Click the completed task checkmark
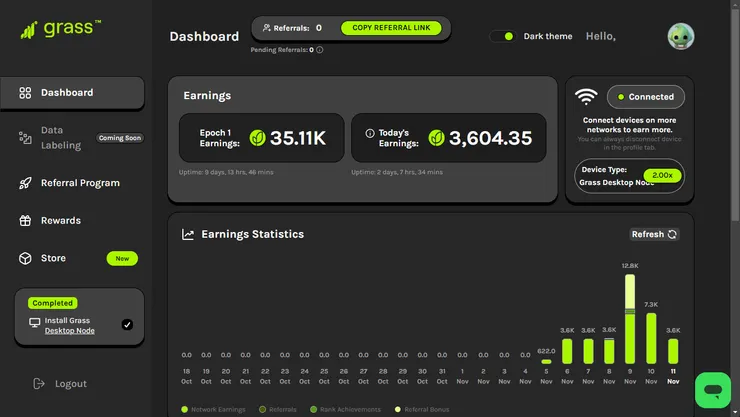 click(x=127, y=325)
